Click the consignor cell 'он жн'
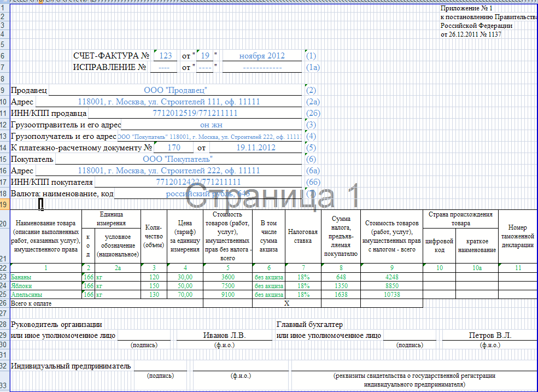Viewport: 538px width, 392px height. click(x=212, y=125)
